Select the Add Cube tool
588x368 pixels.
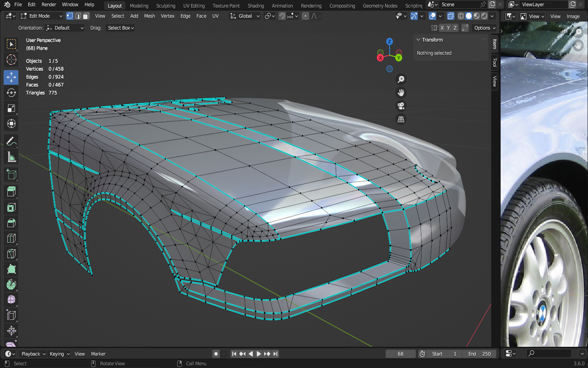click(x=11, y=175)
